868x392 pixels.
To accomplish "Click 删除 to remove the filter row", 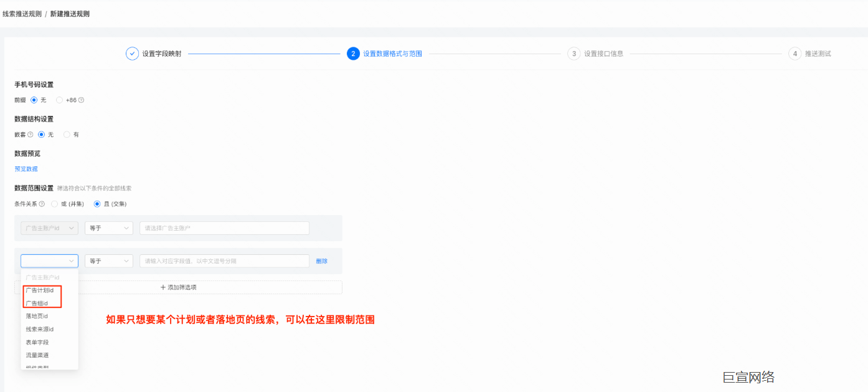I will [x=321, y=261].
